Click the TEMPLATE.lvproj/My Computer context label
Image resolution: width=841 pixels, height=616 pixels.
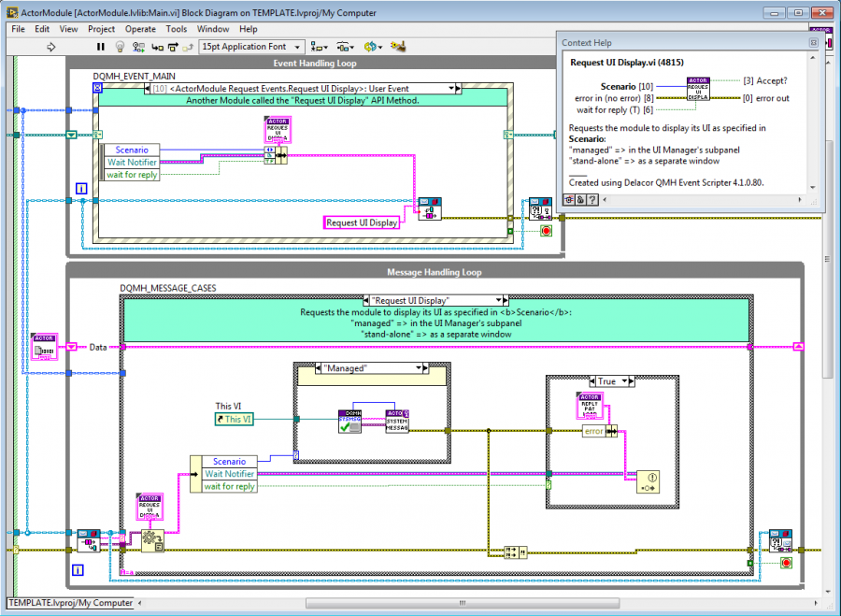tap(71, 603)
